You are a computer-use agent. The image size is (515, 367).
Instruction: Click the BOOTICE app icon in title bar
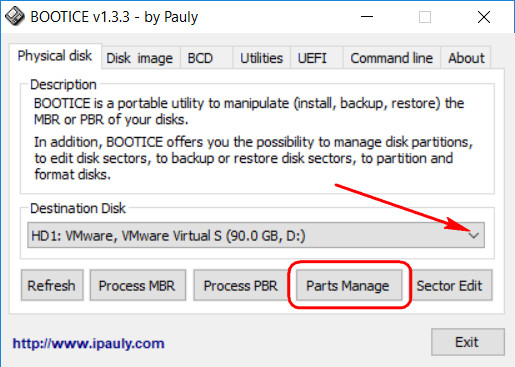pos(15,17)
